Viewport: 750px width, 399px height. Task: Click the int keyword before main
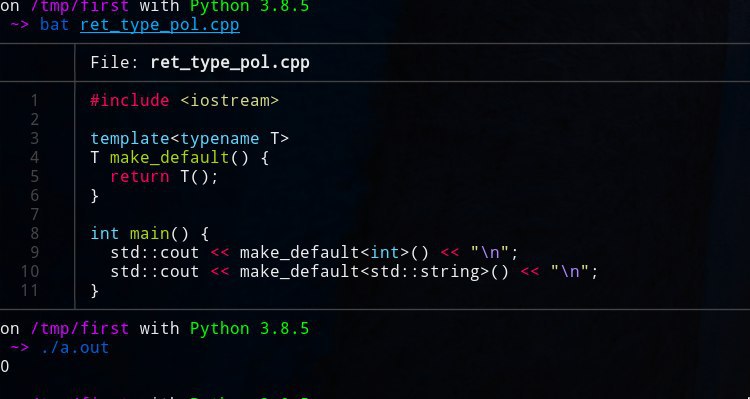point(105,234)
